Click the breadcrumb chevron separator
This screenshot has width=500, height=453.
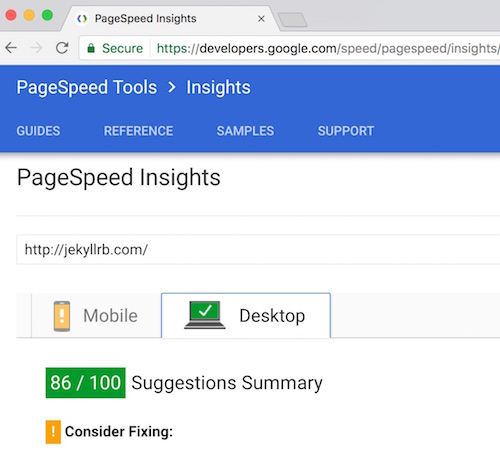(172, 87)
